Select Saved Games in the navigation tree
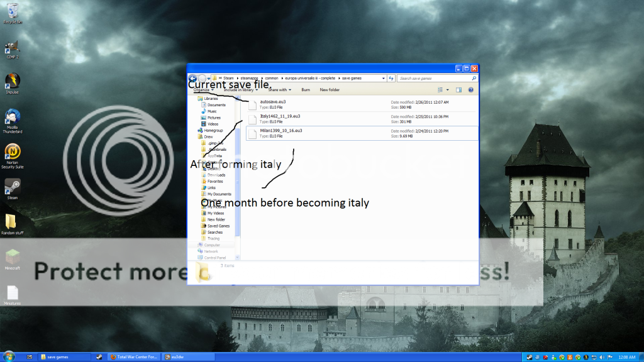Viewport: 644px width, 362px height. (x=218, y=226)
